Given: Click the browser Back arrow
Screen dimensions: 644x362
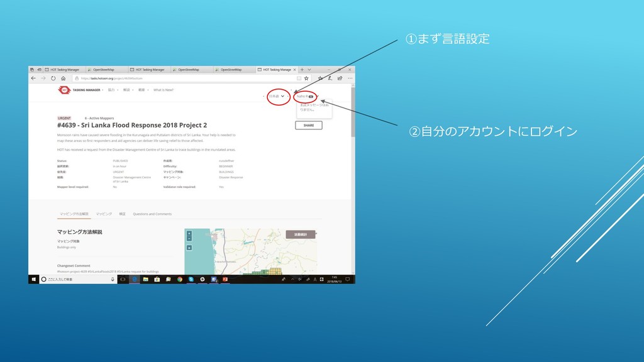Looking at the screenshot, I should [x=34, y=78].
